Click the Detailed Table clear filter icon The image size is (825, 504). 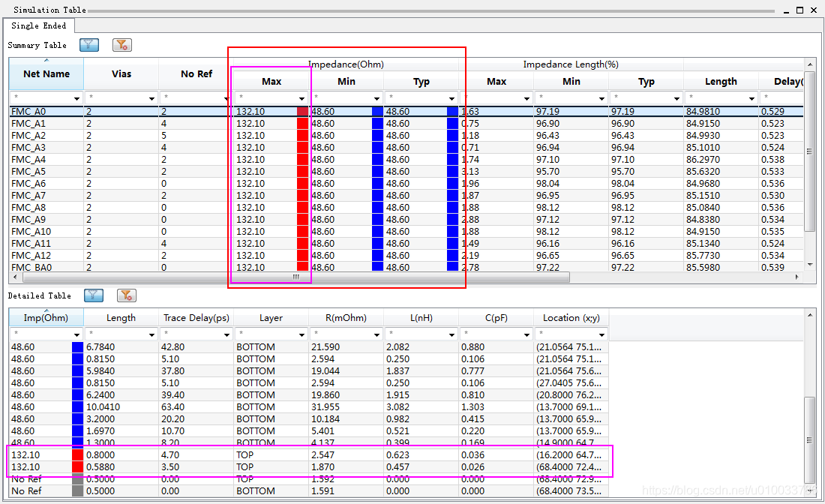pos(127,295)
